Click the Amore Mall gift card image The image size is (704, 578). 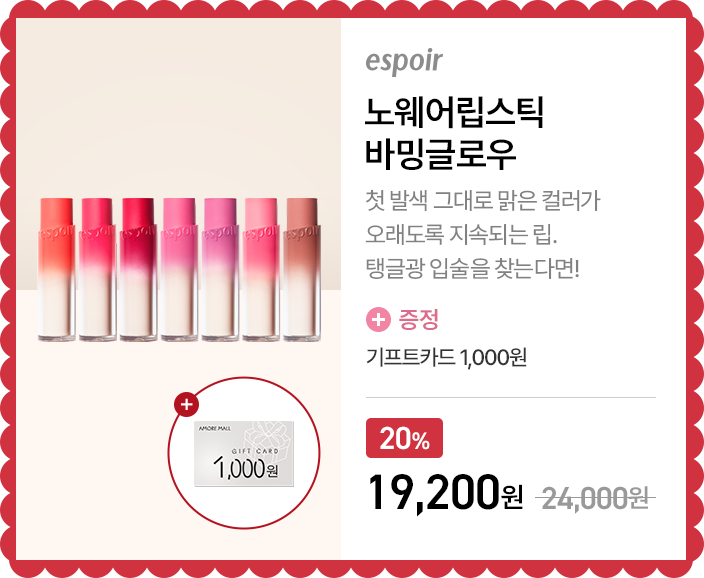pos(244,454)
